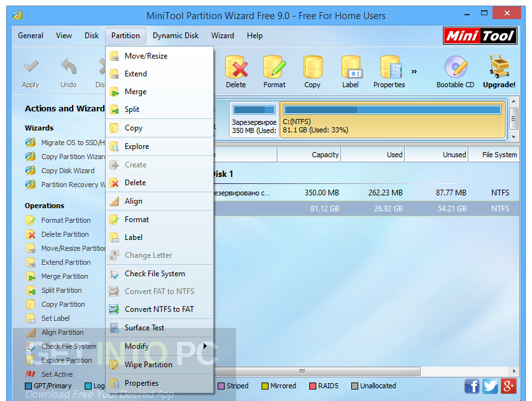The image size is (532, 401).
Task: Open the Help menu
Action: pyautogui.click(x=255, y=36)
